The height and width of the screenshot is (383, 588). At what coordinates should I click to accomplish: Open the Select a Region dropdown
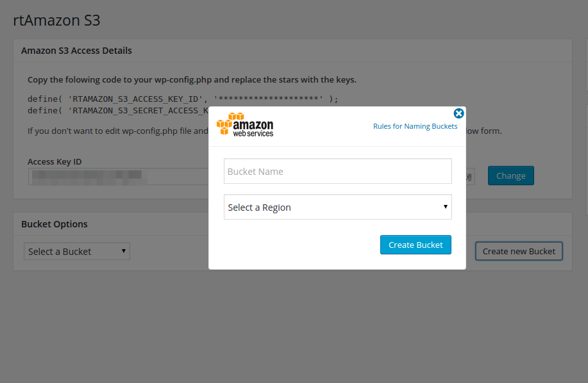tap(337, 207)
